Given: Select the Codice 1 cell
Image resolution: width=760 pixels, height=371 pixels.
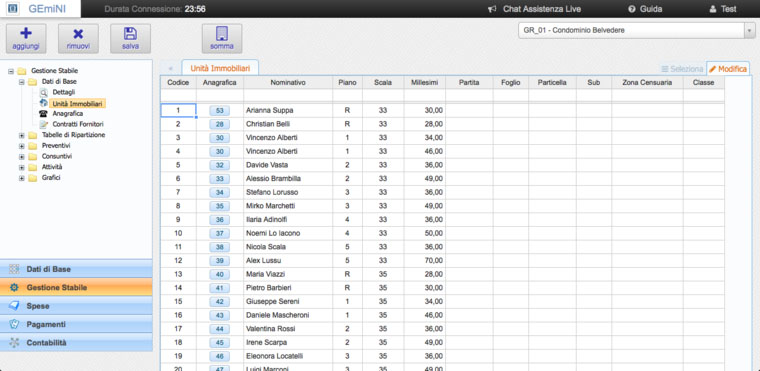Looking at the screenshot, I should tap(178, 111).
